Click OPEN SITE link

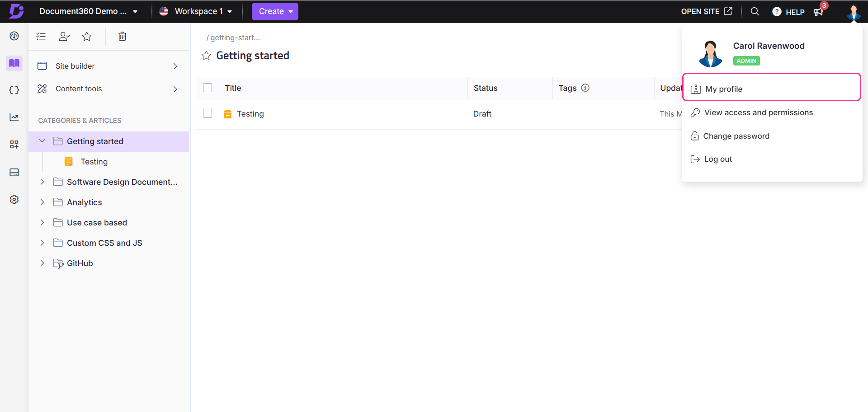click(707, 11)
